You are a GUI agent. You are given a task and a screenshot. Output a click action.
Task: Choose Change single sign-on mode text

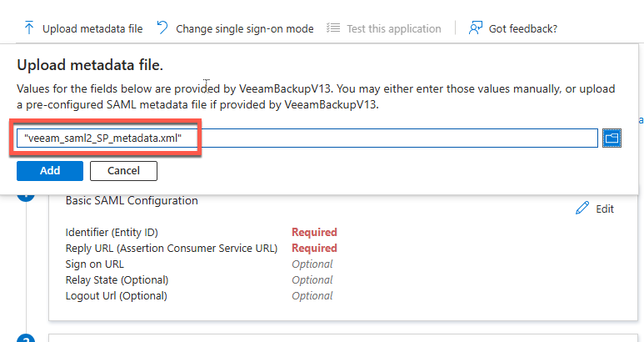[x=244, y=28]
